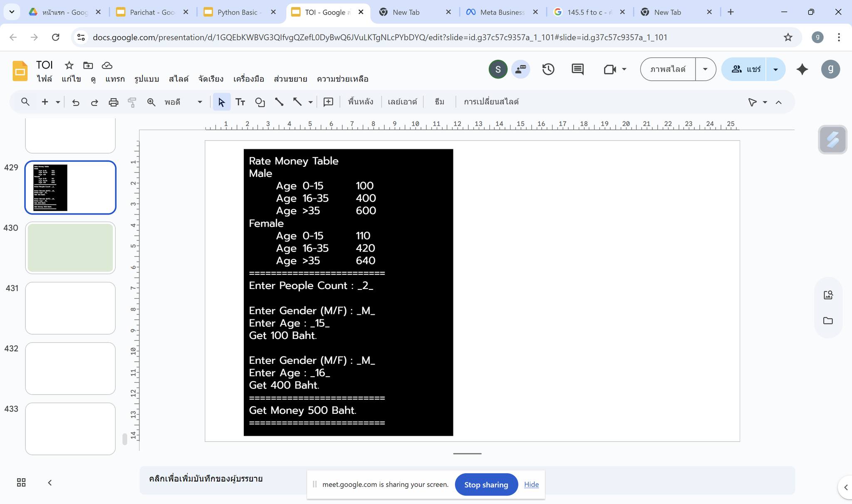The height and width of the screenshot is (504, 852).
Task: Click the filmstrip scrollbar handle
Action: pyautogui.click(x=124, y=439)
